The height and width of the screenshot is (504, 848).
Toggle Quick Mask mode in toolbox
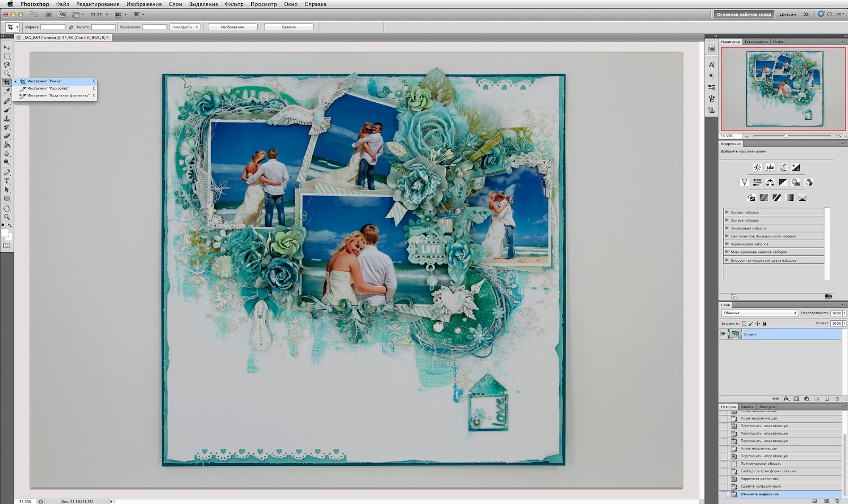tap(7, 245)
